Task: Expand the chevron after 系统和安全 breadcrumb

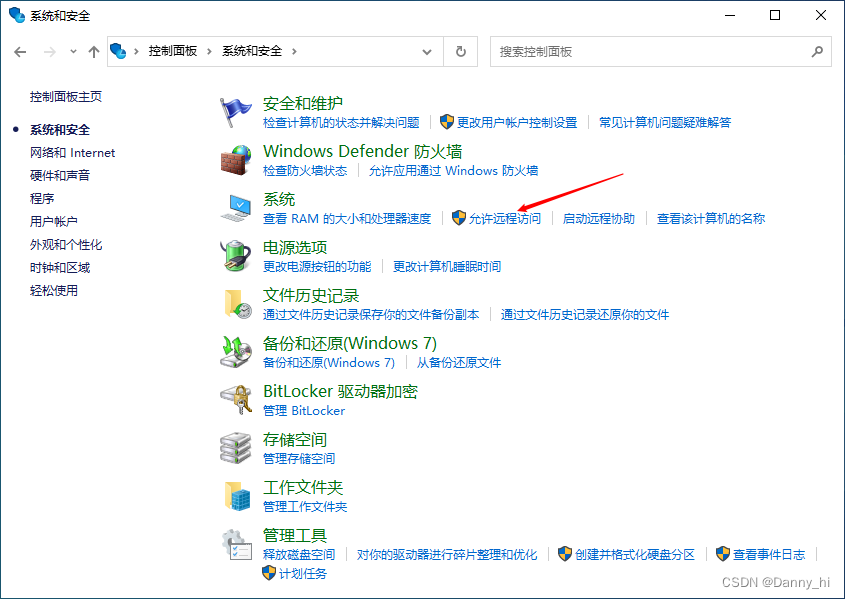Action: point(294,51)
